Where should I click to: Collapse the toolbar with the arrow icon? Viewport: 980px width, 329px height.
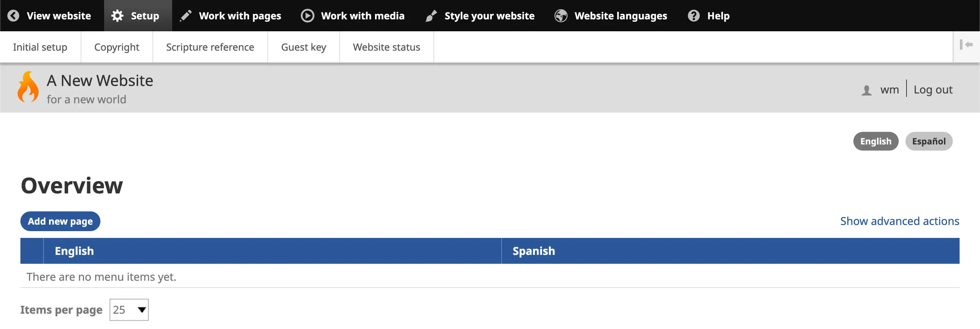[966, 45]
